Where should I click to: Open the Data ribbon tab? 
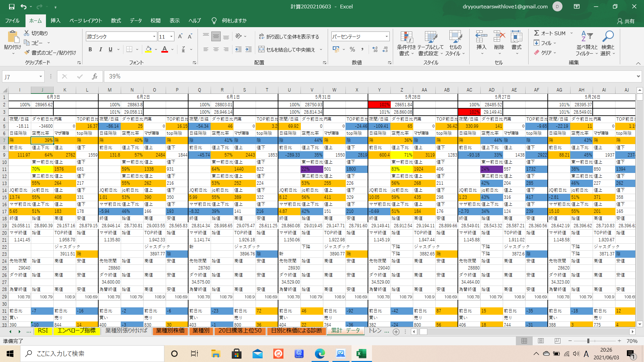pyautogui.click(x=136, y=21)
